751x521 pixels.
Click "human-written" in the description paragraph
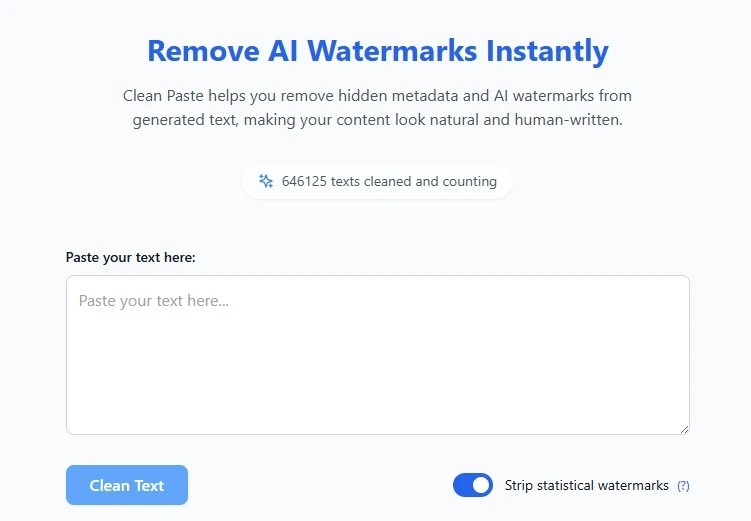click(569, 120)
